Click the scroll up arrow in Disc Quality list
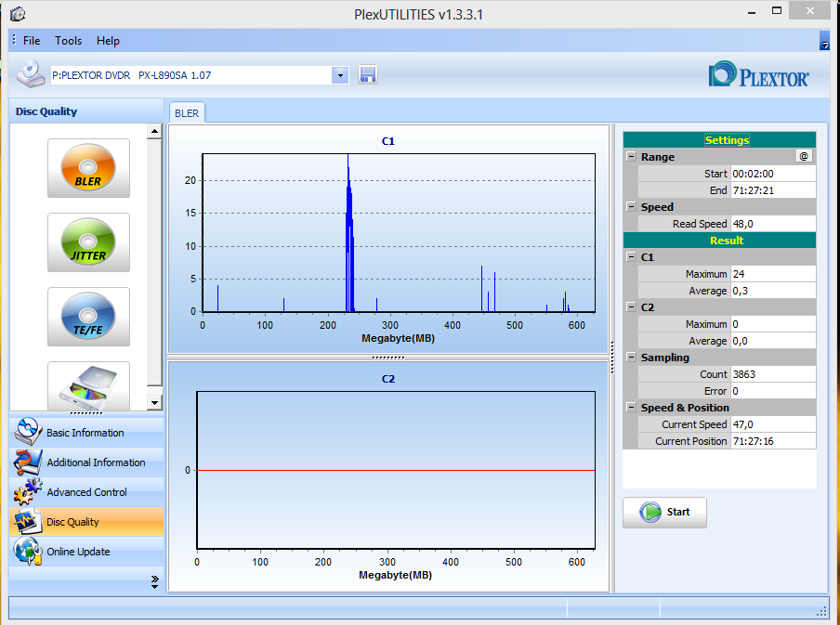Viewport: 840px width, 625px height. (x=154, y=131)
